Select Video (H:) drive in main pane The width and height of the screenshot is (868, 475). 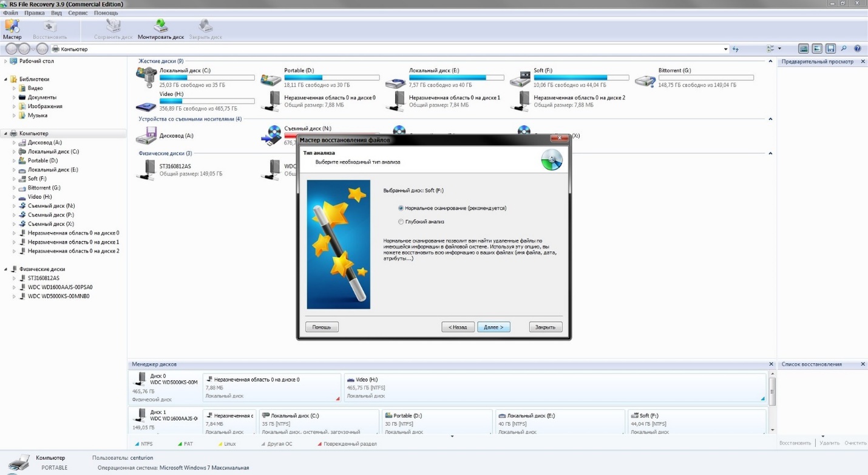point(195,101)
